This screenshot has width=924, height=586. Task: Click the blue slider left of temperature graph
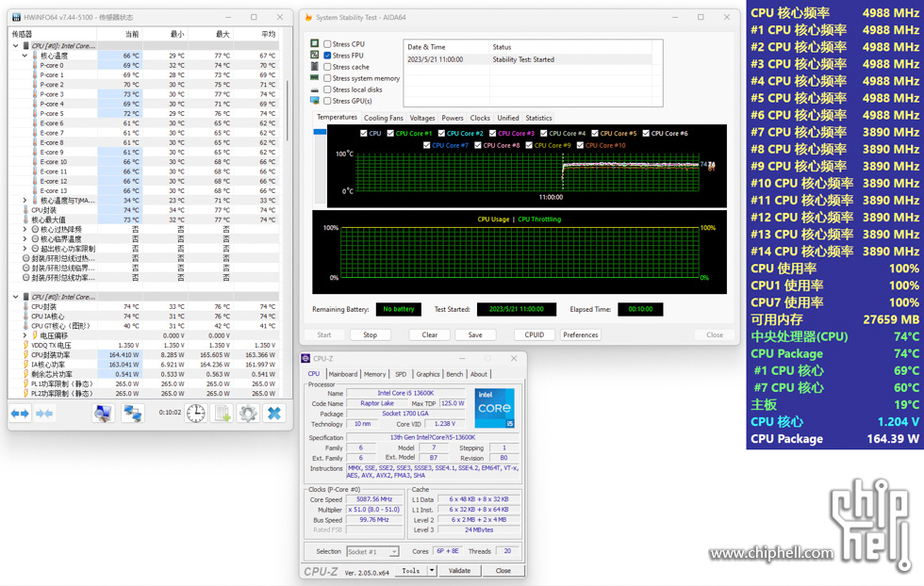pyautogui.click(x=320, y=133)
